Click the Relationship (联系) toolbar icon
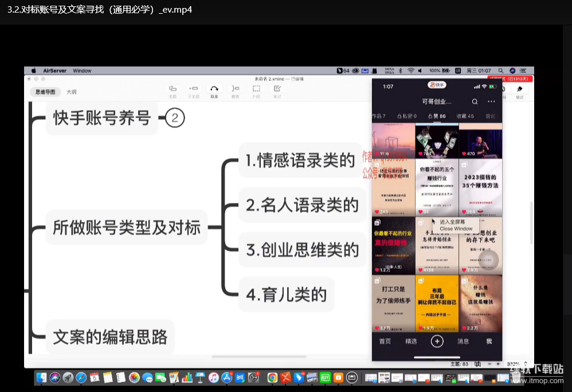This screenshot has width=572, height=392. [x=214, y=89]
